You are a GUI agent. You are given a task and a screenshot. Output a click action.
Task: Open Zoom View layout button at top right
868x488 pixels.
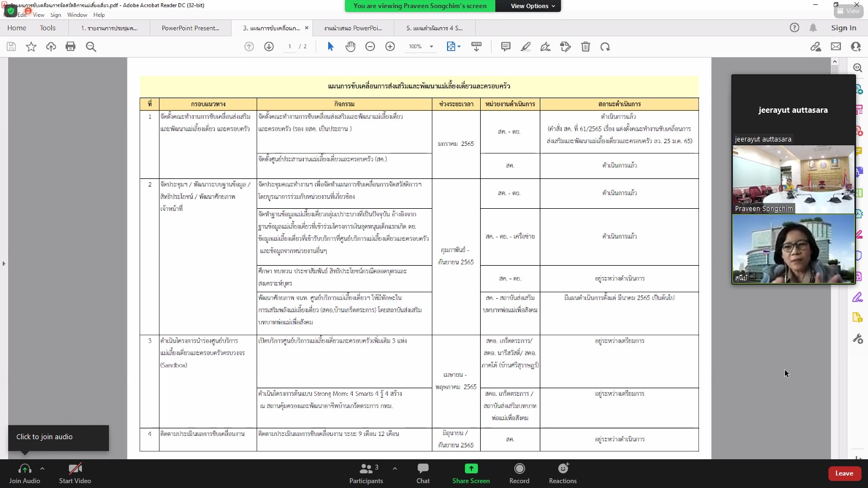pyautogui.click(x=848, y=11)
